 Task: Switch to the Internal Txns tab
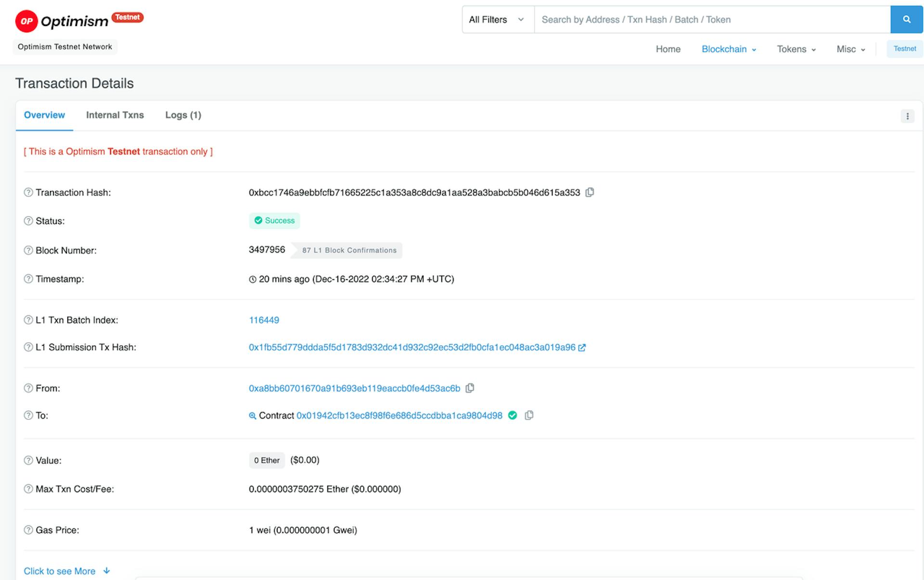[x=115, y=115]
